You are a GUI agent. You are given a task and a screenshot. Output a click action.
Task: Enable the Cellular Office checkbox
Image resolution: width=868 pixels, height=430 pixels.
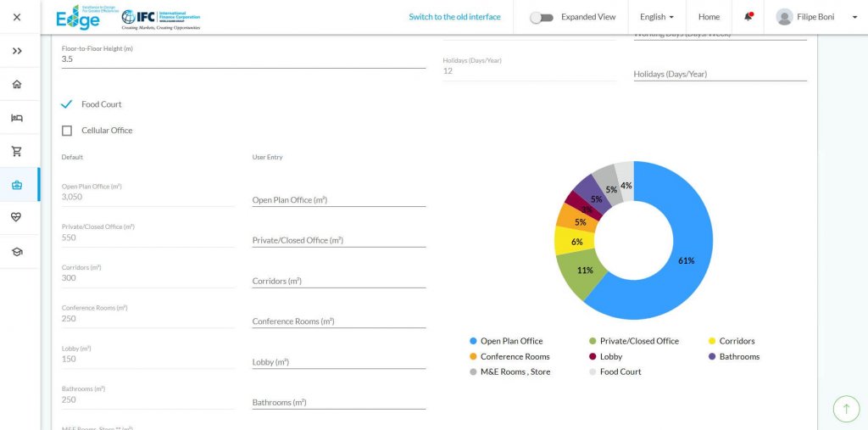point(67,131)
